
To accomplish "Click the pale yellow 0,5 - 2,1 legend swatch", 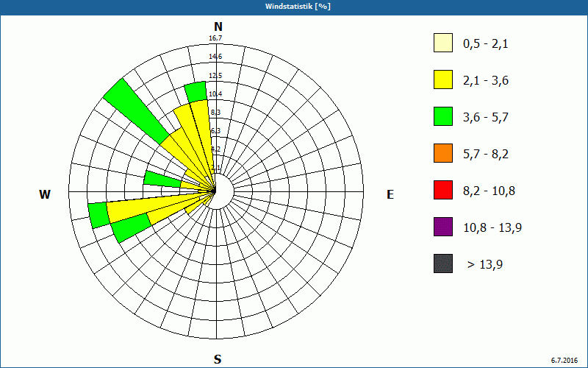I will click(x=443, y=43).
